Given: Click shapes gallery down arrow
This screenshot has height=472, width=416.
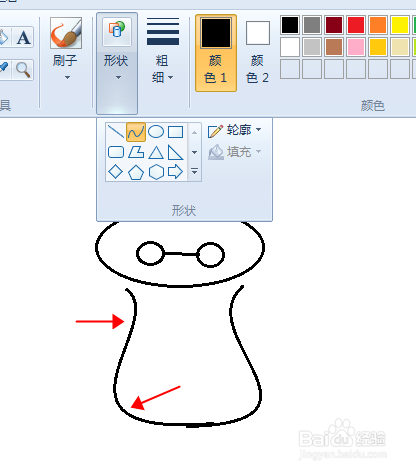Looking at the screenshot, I should click(x=195, y=152).
